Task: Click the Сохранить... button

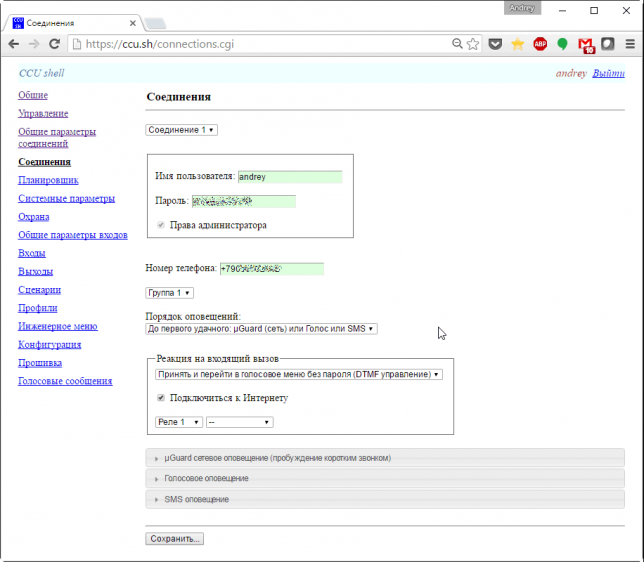Action: click(175, 539)
